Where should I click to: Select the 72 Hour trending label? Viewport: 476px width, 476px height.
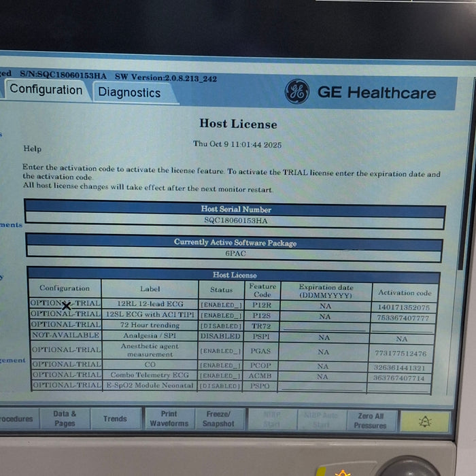[150, 325]
